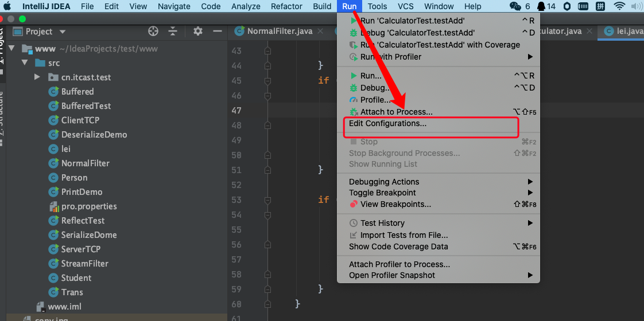Open the Tools menu
Screen dimensions: 644x321
378,6
